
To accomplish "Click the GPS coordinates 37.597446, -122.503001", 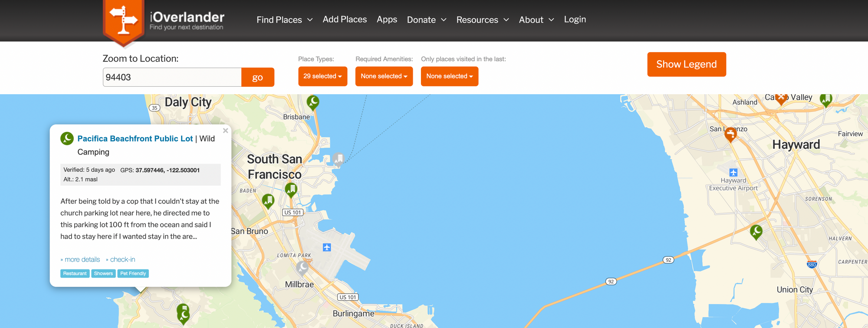I will (x=168, y=171).
